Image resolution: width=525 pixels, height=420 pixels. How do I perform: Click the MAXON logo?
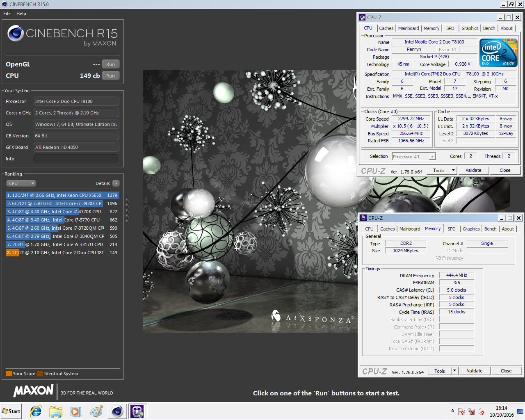pyautogui.click(x=34, y=390)
